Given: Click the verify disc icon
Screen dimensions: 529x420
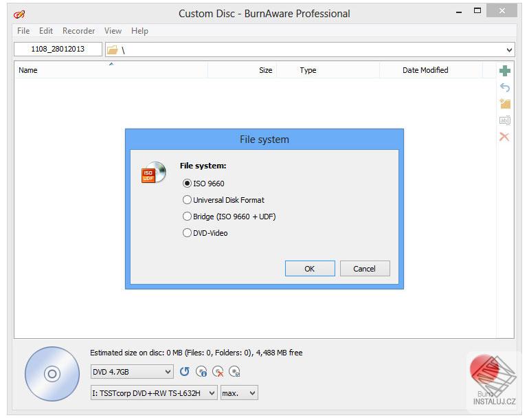Looking at the screenshot, I should (234, 372).
